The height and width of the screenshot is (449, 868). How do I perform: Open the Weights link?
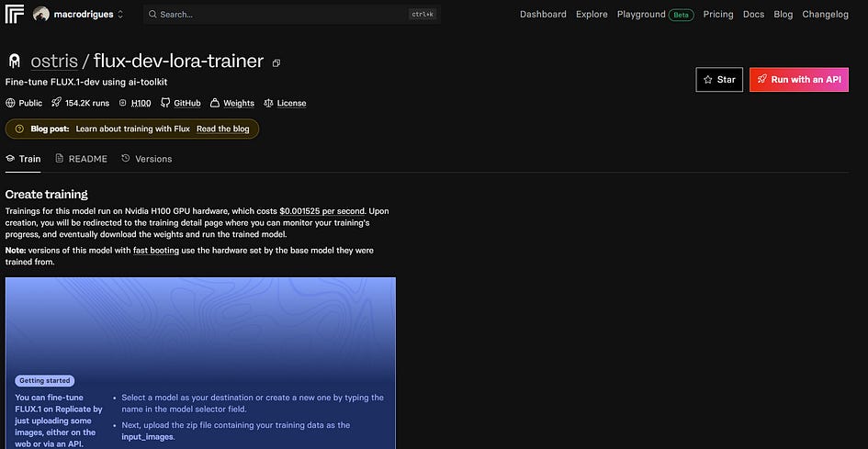[x=239, y=103]
